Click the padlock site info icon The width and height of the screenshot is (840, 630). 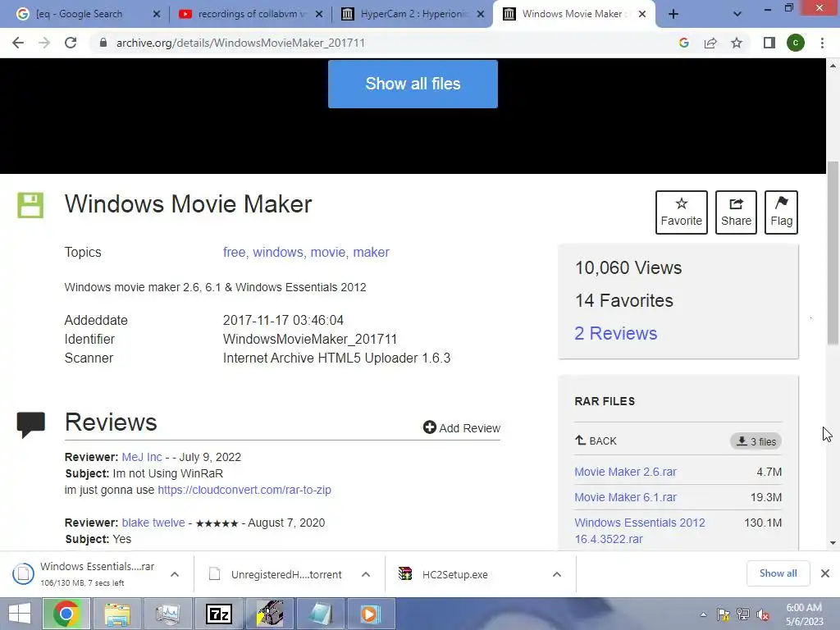[103, 43]
